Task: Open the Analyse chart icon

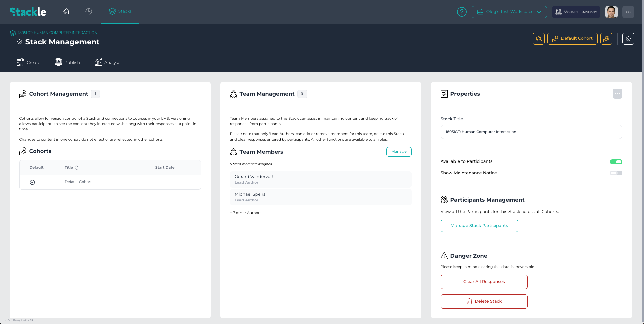Action: pyautogui.click(x=98, y=62)
